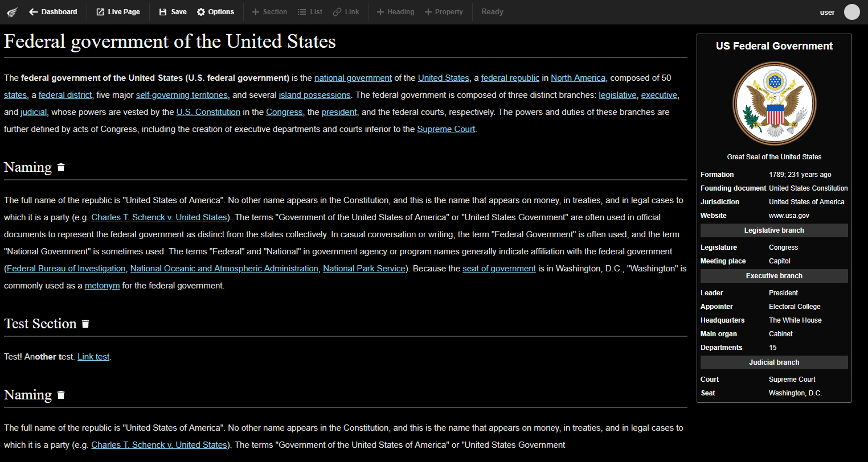This screenshot has width=868, height=462.
Task: Select the US Federal Government infobox title
Action: point(774,46)
